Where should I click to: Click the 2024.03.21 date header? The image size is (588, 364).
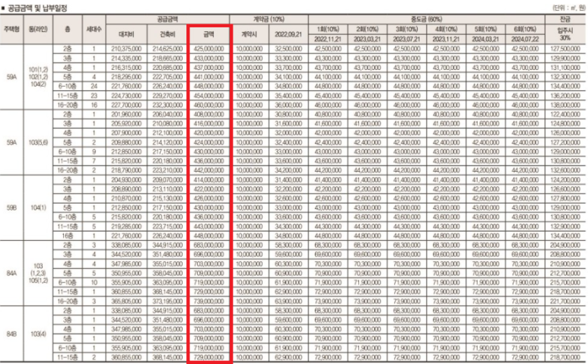[x=485, y=40]
